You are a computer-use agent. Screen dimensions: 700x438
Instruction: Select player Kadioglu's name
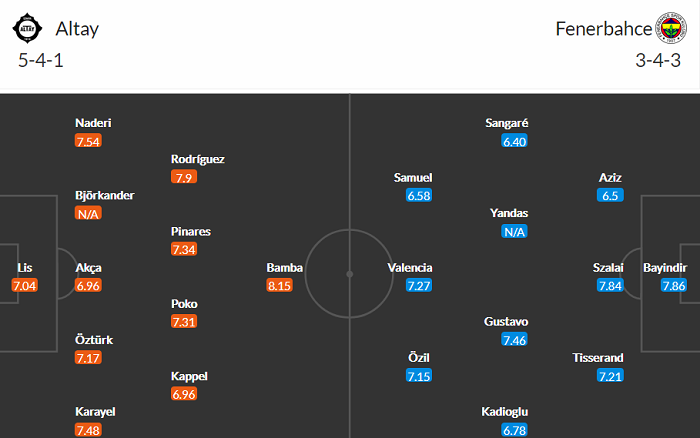pos(506,411)
